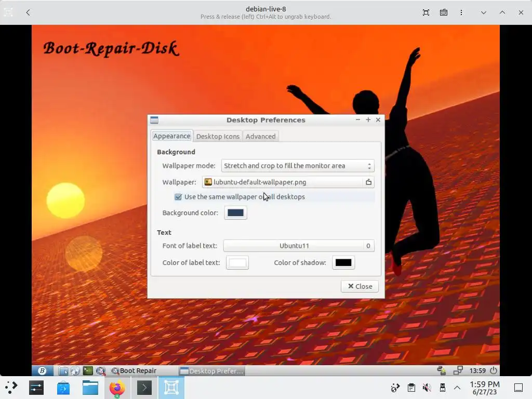Open the removable devices tray icon
Viewport: 532px width, 399px height.
point(442,388)
